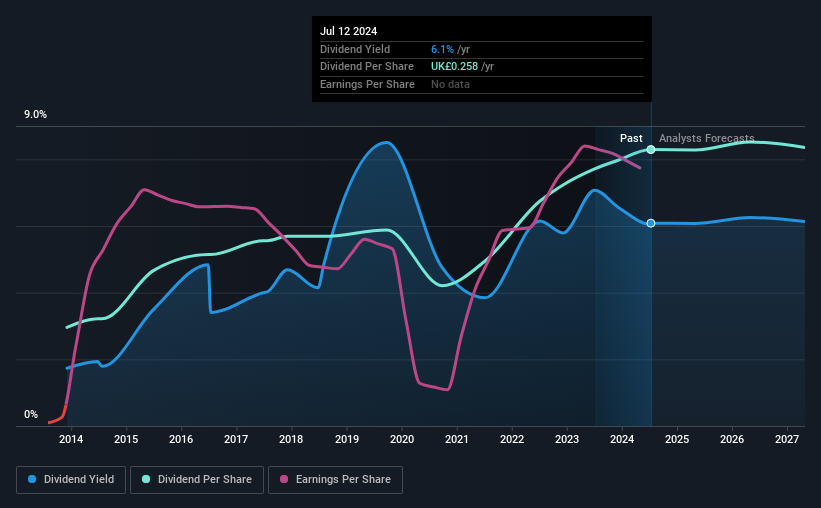
Task: Click the 'Jul 12 2024' tooltip date
Action: [348, 31]
